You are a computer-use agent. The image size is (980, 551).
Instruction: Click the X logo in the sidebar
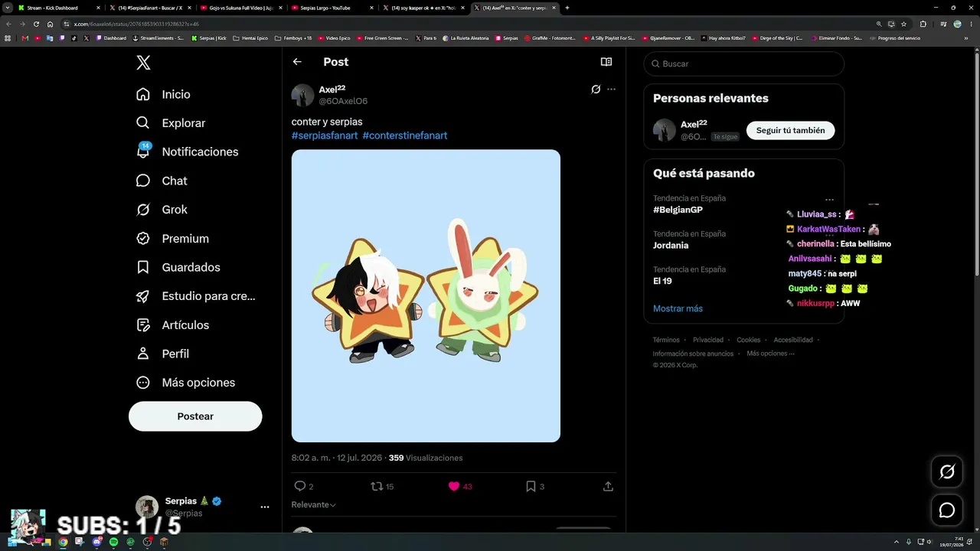143,64
